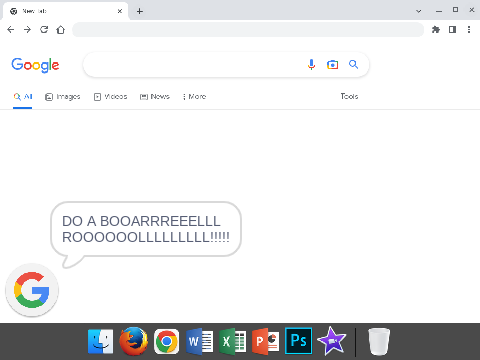This screenshot has height=360, width=480.
Task: Maximize the browser window
Action: click(455, 10)
